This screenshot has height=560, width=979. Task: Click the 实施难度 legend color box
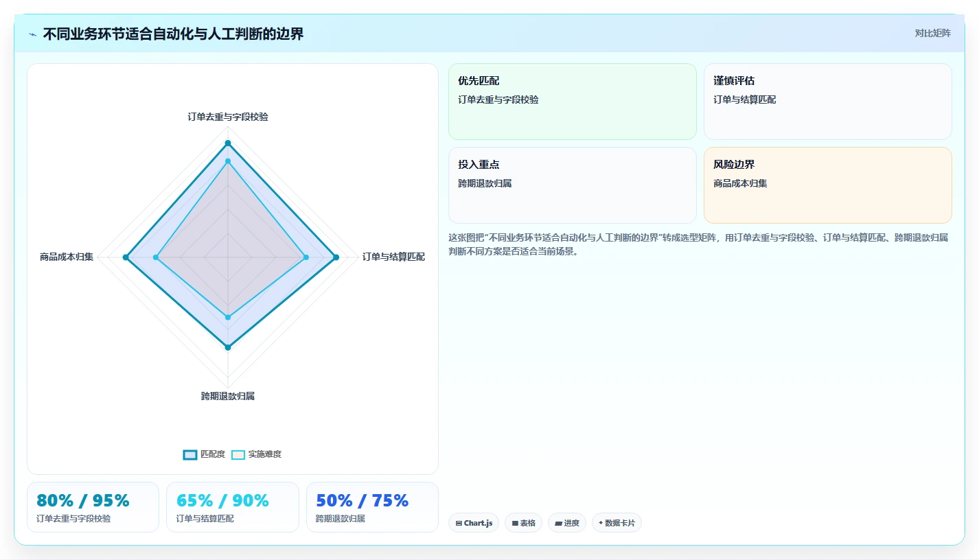pyautogui.click(x=238, y=454)
